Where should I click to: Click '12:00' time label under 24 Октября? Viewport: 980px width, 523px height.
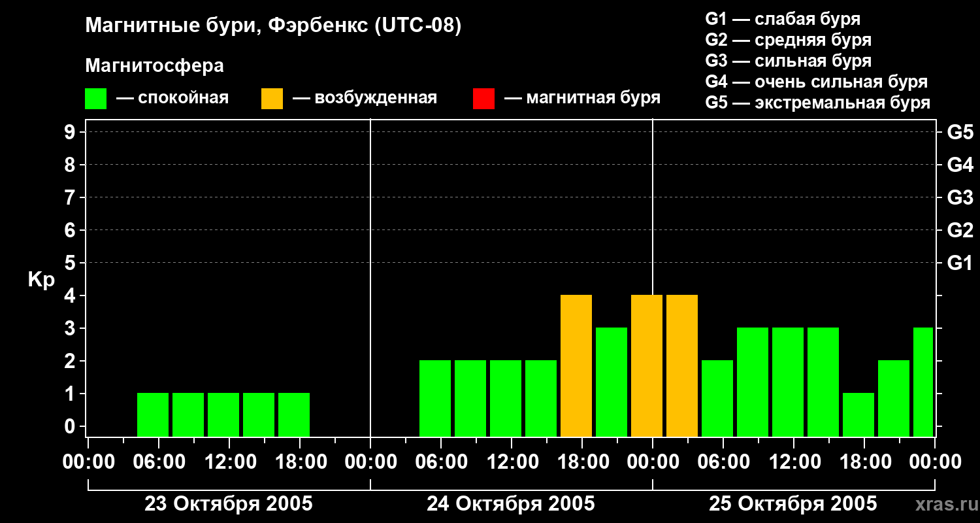(x=512, y=462)
